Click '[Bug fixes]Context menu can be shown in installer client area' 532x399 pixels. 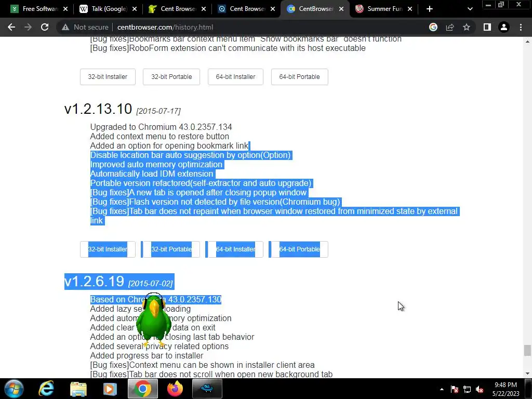(x=202, y=365)
